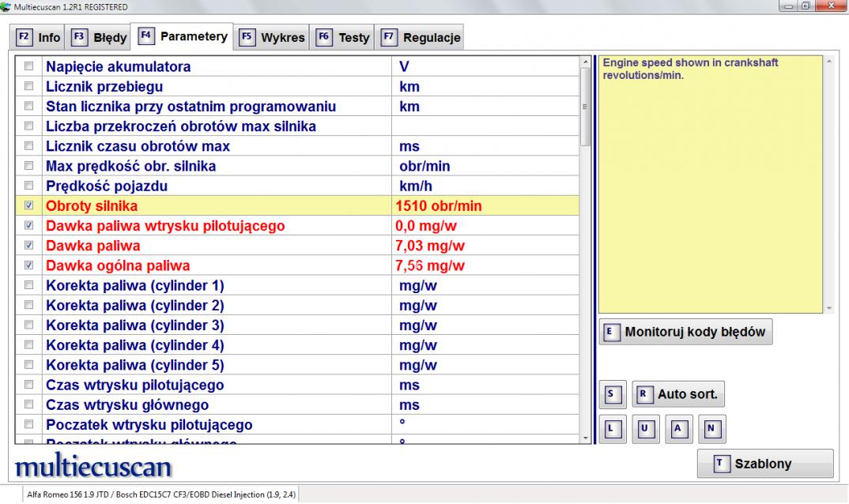849x504 pixels.
Task: Click the multiecuscan logo
Action: 93,465
